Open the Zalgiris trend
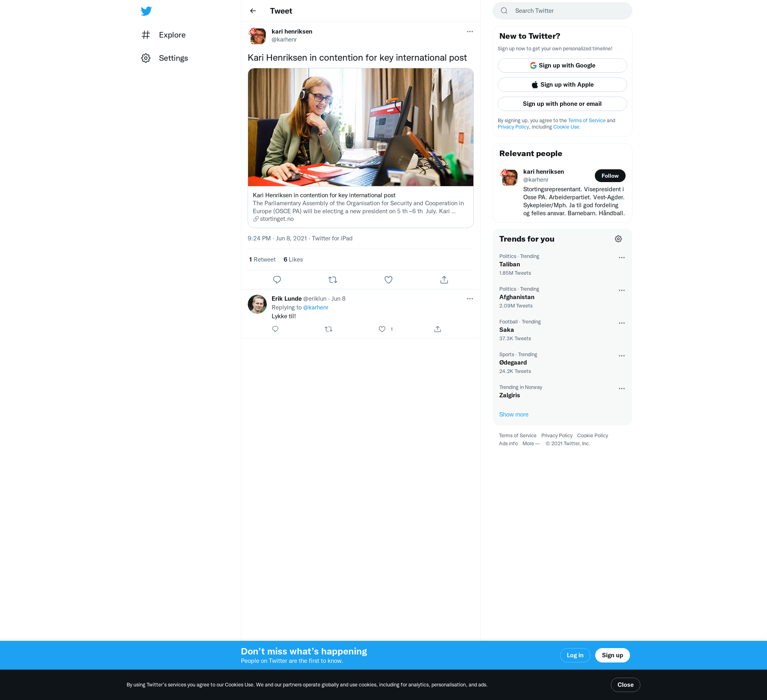767x700 pixels. [510, 395]
